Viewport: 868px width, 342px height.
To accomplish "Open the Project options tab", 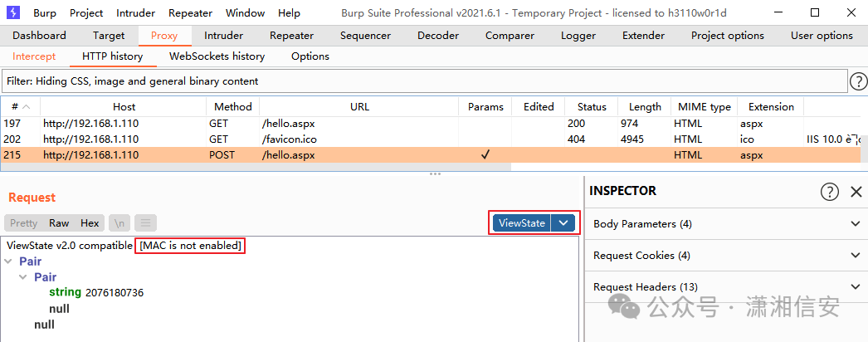I will click(728, 36).
